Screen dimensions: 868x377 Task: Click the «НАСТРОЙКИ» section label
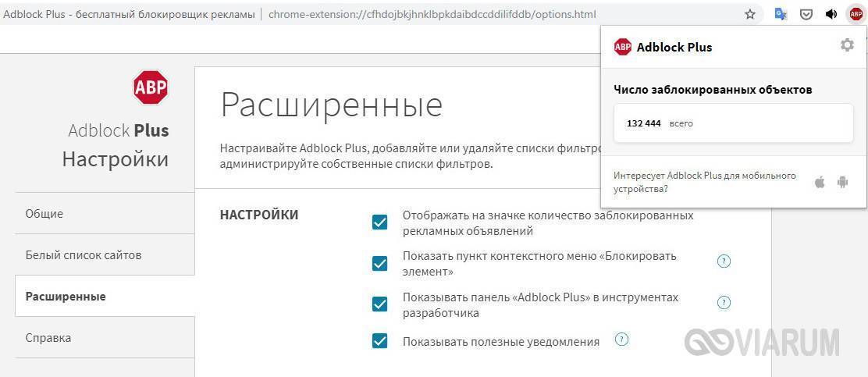click(x=259, y=215)
